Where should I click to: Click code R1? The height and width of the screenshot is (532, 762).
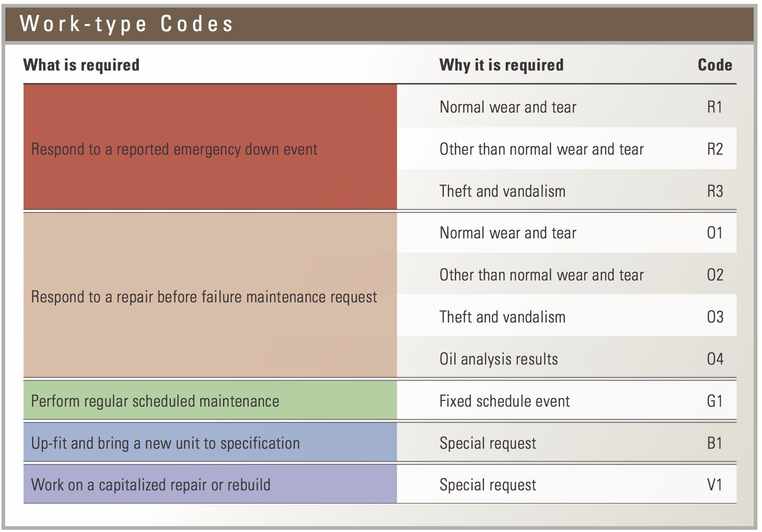[x=715, y=107]
